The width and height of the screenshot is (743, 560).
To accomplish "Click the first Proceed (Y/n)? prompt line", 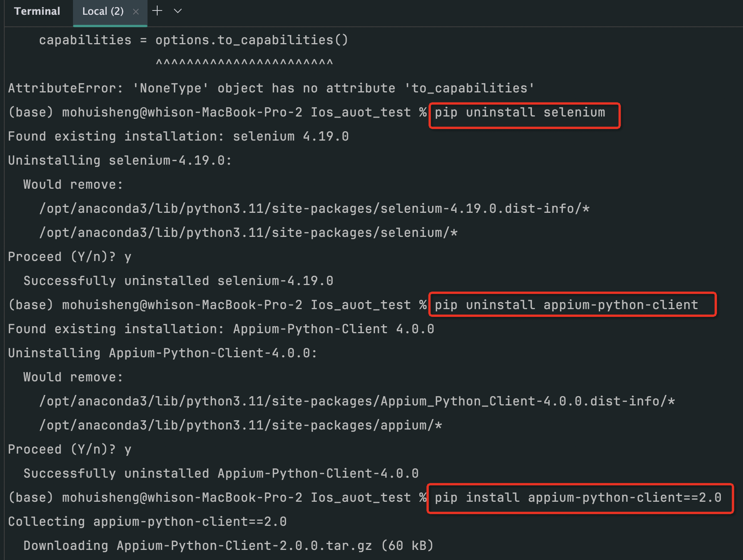I will [69, 256].
